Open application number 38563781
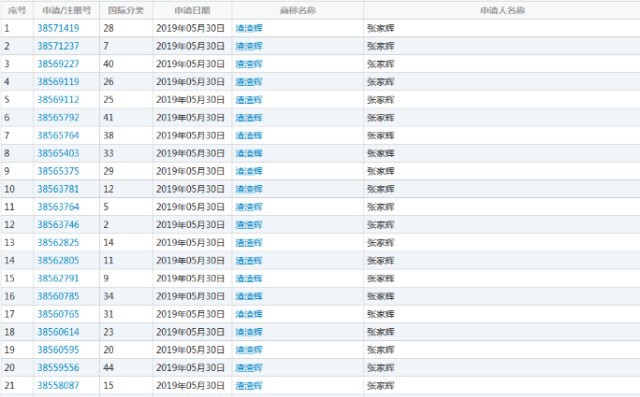This screenshot has height=397, width=640. click(58, 189)
